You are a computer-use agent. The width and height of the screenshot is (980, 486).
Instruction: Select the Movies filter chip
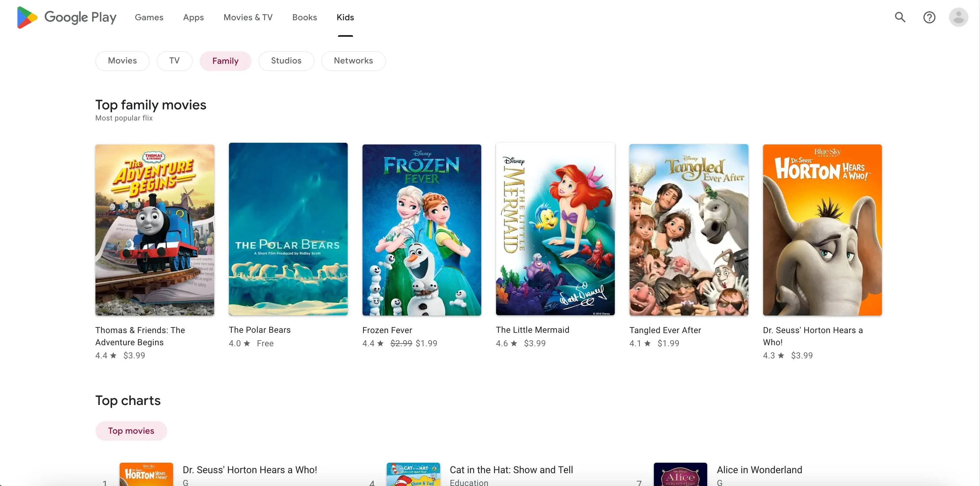click(x=122, y=60)
